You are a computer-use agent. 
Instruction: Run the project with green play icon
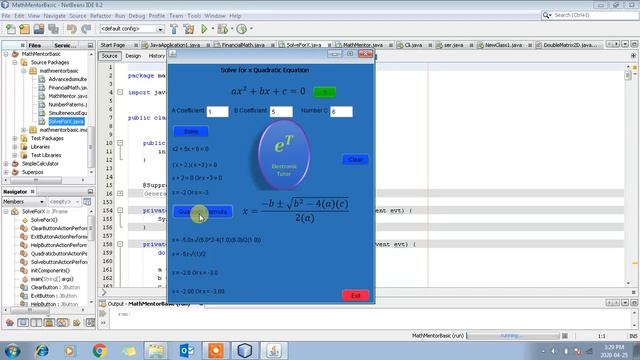tap(204, 29)
